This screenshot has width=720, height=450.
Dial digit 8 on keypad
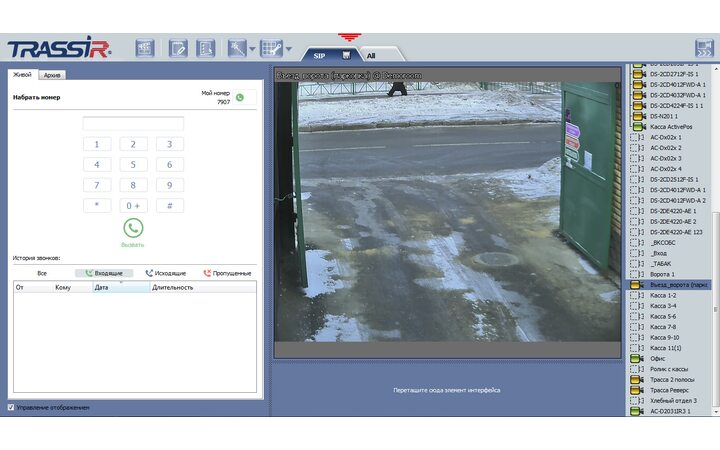tap(133, 185)
